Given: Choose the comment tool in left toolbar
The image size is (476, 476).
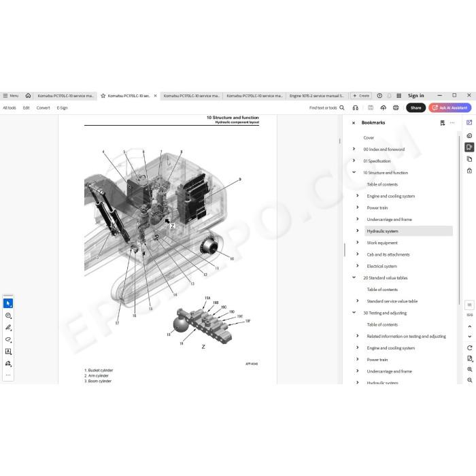Looking at the screenshot, I should point(8,316).
